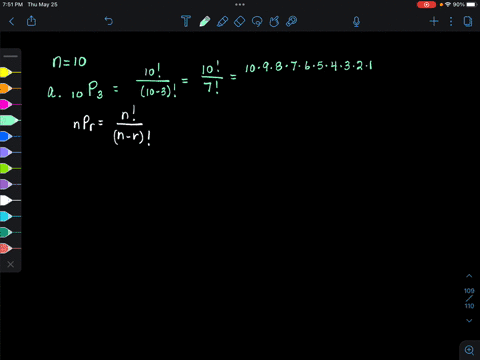Tap the battery 90% status
480x360 pixels.
[464, 5]
